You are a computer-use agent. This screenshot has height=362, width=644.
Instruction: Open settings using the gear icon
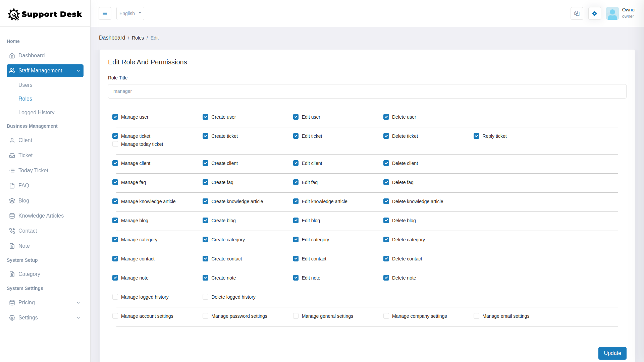coord(594,13)
